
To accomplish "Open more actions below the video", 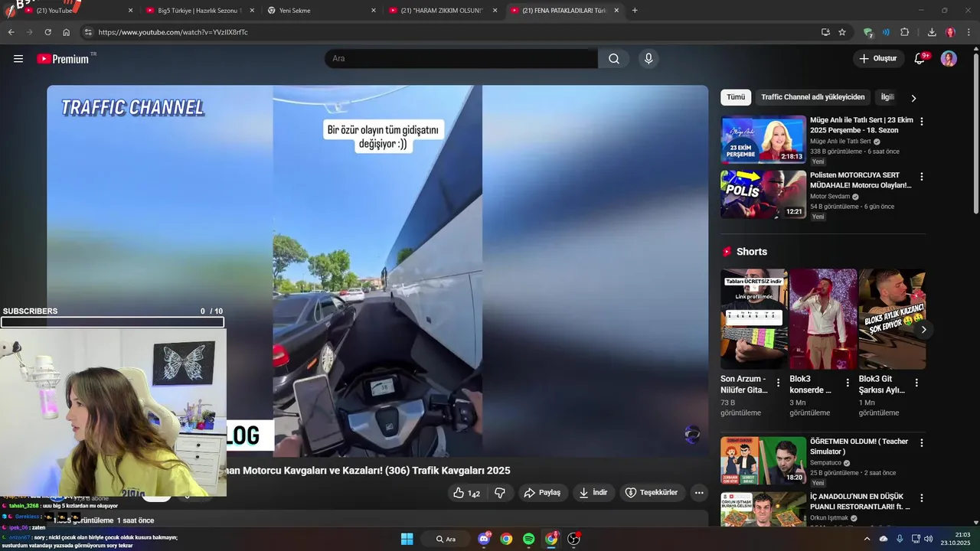I will coord(699,493).
